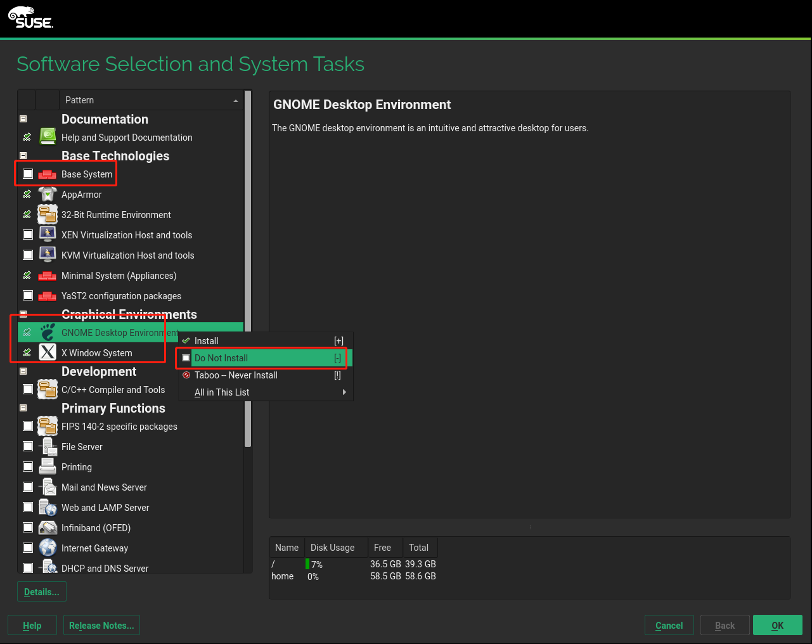Click the GNOME footprint icon
The width and height of the screenshot is (812, 644).
(x=48, y=332)
